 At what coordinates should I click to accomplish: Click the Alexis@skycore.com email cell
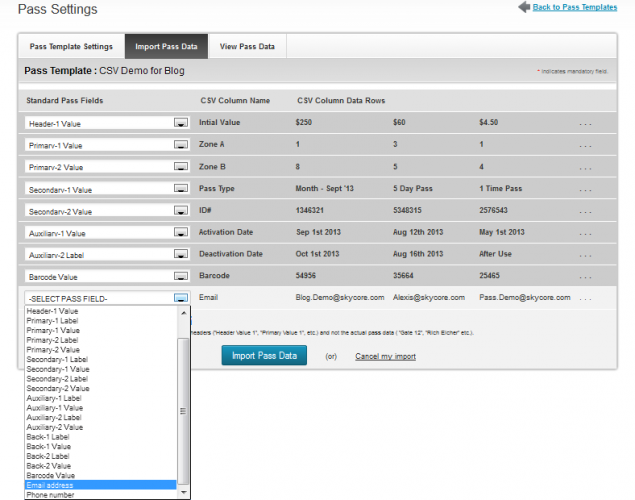(429, 298)
